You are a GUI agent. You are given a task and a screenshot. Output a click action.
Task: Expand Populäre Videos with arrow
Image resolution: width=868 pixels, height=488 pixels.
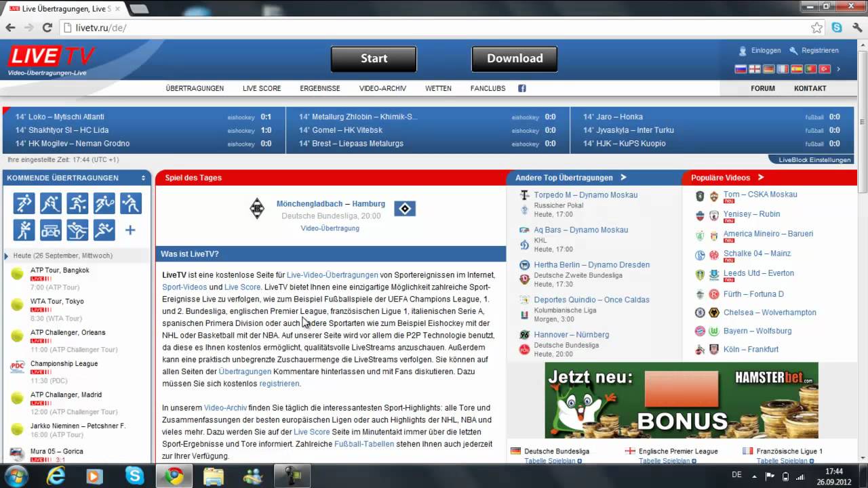[761, 178]
